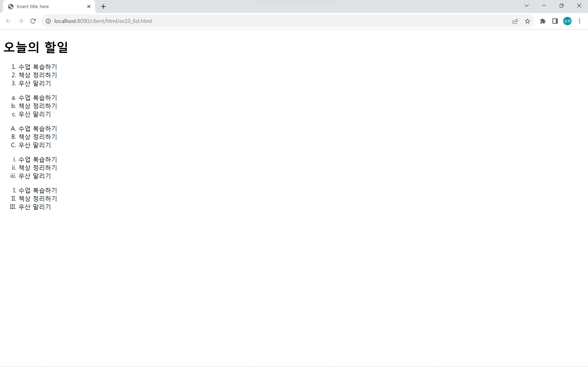Click list item III. 우산 말리기
The image size is (588, 367).
tap(34, 207)
